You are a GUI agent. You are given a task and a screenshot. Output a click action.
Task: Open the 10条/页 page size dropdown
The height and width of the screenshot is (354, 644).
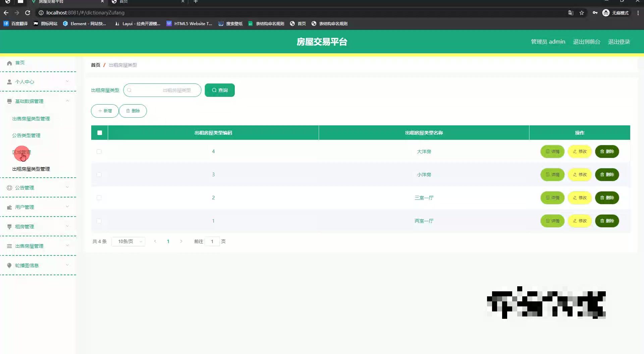tap(128, 241)
